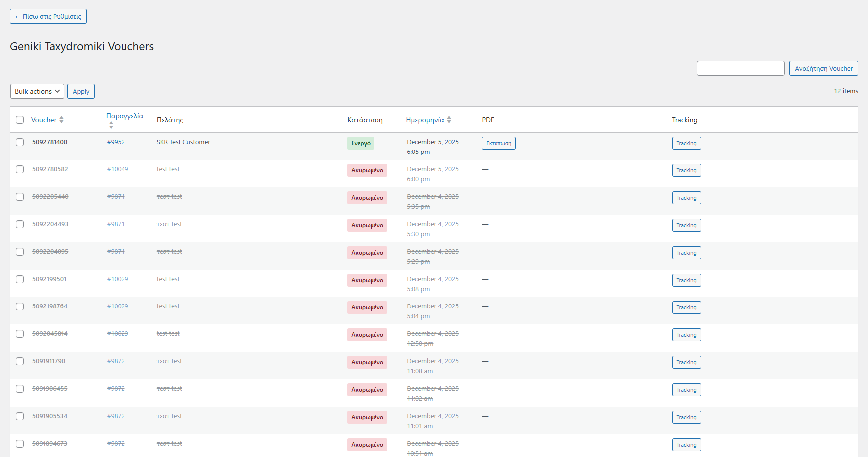Click the Αναζήτηση Voucher button
The height and width of the screenshot is (457, 868).
coord(823,68)
